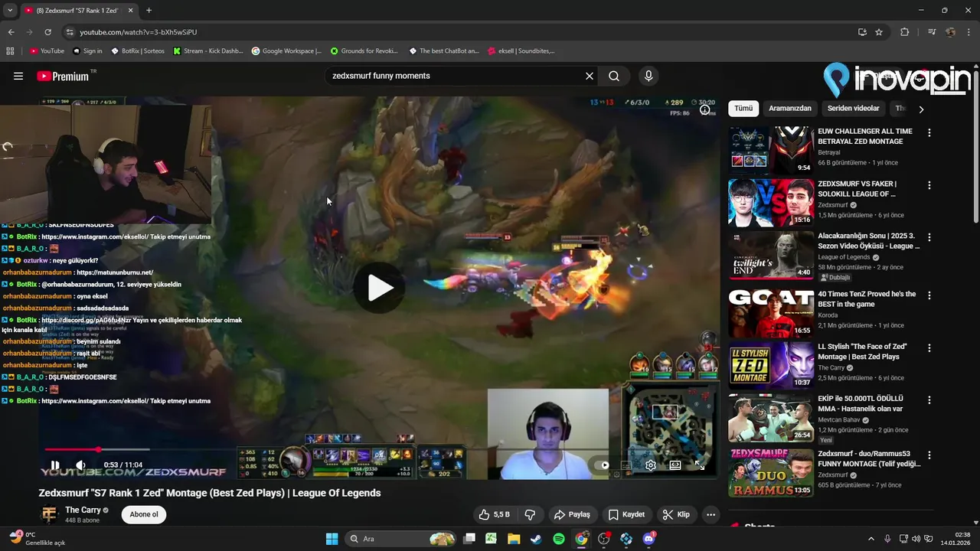
Task: Toggle the player autoplay switch
Action: (603, 465)
